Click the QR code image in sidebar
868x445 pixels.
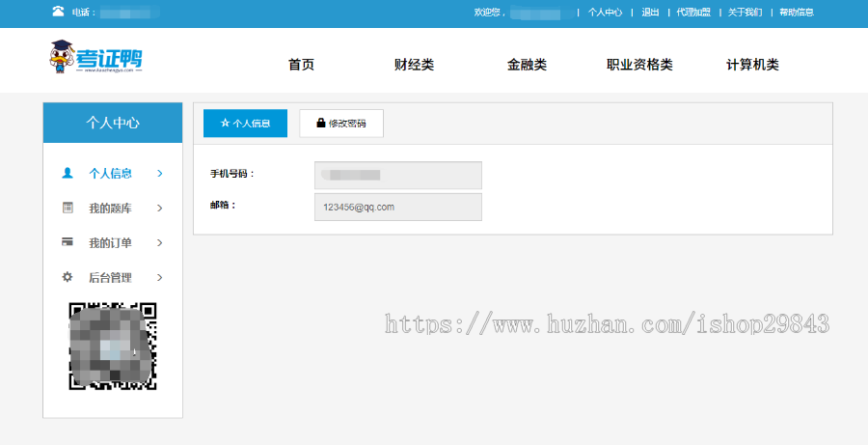coord(112,346)
